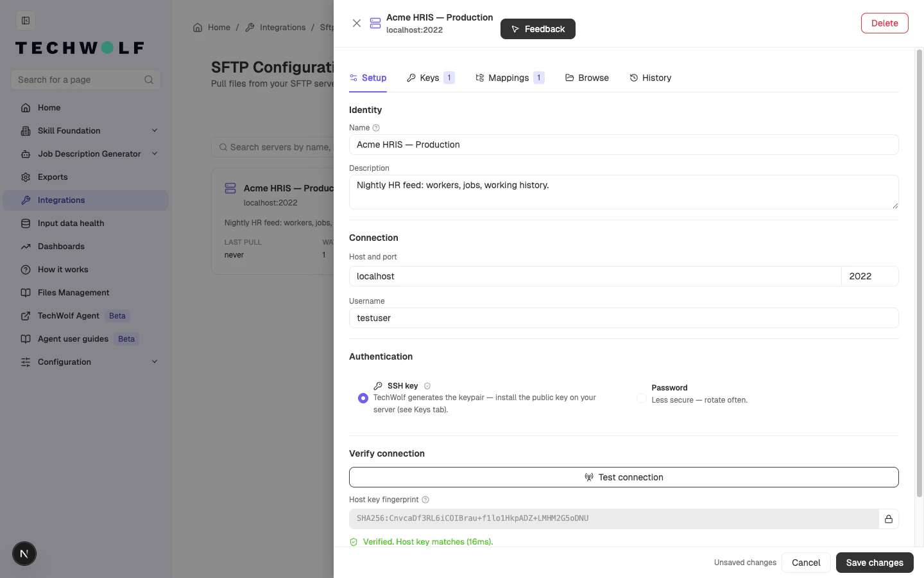924x578 pixels.
Task: Cancel unsaved changes
Action: pos(806,563)
